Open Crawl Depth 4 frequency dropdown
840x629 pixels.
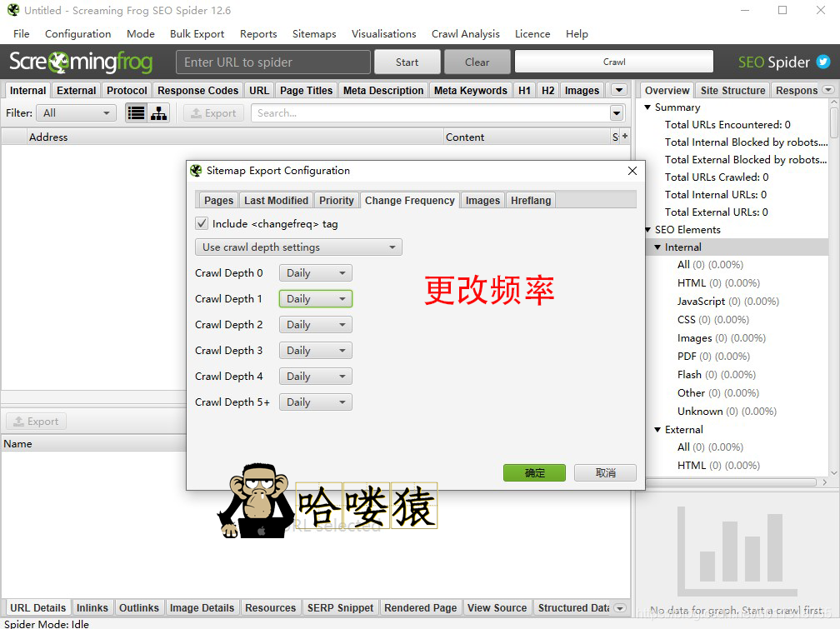pos(316,377)
